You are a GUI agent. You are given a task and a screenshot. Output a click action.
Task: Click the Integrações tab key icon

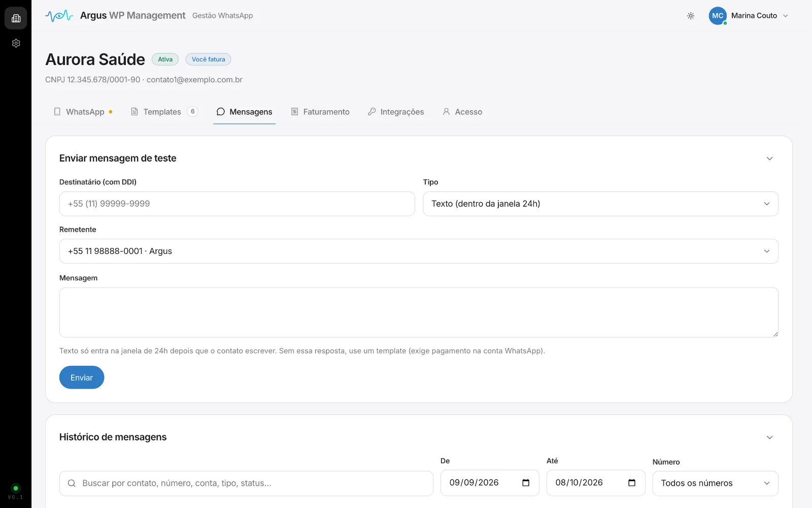coord(372,111)
